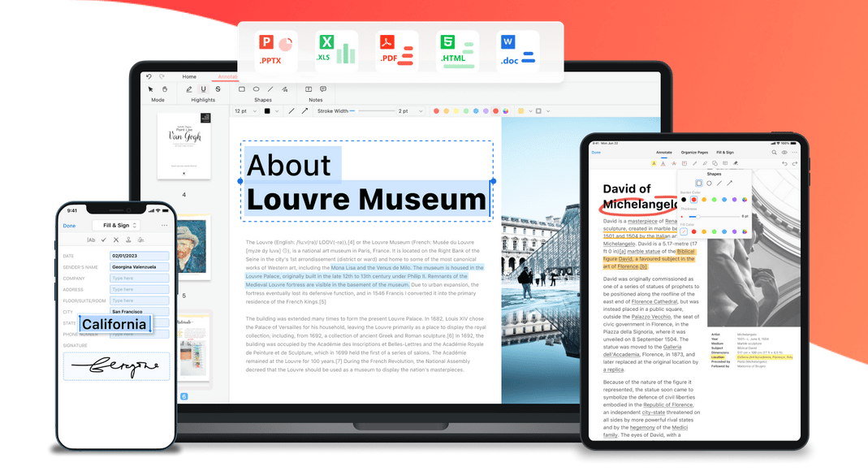Select the ellipse shape tool on laptop

coord(257,89)
